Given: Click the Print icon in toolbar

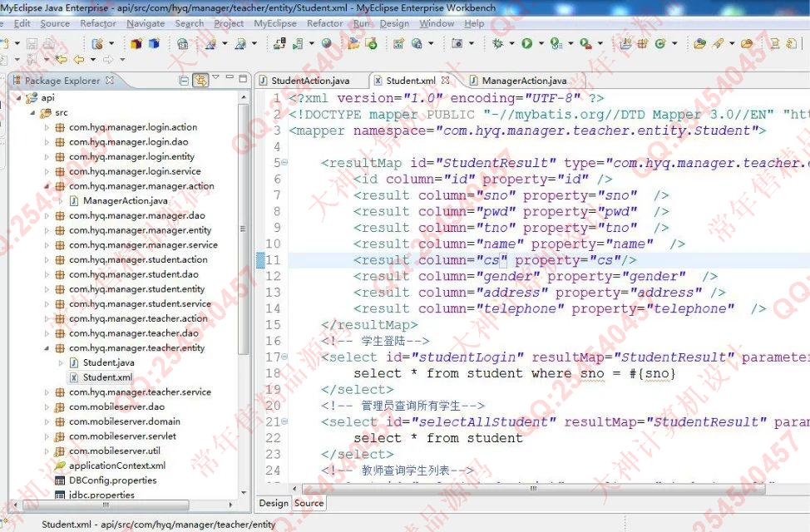Looking at the screenshot, I should tap(49, 44).
